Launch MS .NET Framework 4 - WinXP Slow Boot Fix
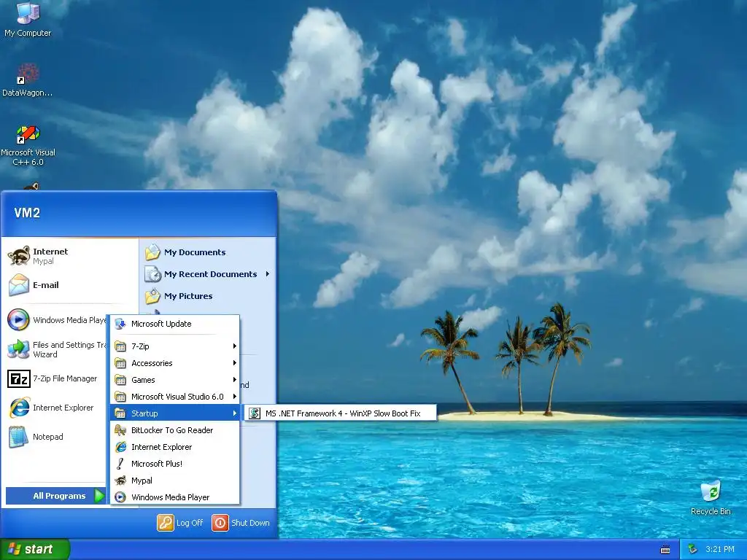The width and height of the screenshot is (747, 560). (340, 413)
